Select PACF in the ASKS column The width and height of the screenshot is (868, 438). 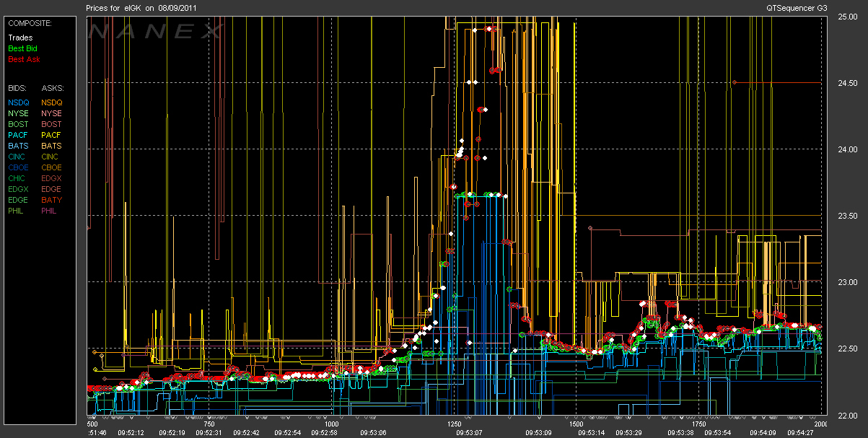52,135
